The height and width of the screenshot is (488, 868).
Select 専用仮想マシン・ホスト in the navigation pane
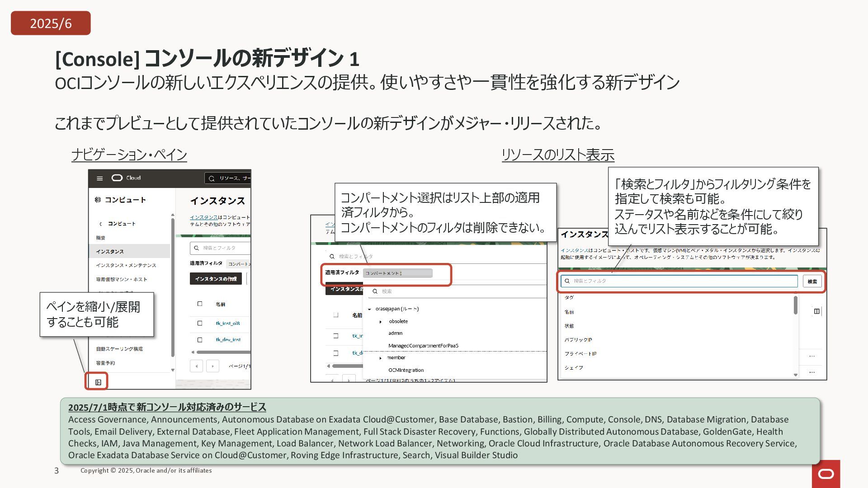(121, 279)
